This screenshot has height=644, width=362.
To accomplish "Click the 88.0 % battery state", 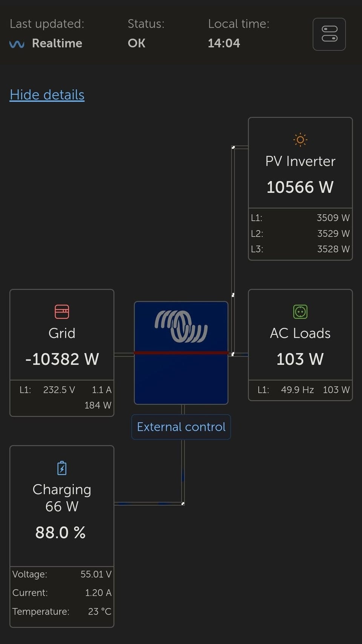I will click(x=60, y=533).
